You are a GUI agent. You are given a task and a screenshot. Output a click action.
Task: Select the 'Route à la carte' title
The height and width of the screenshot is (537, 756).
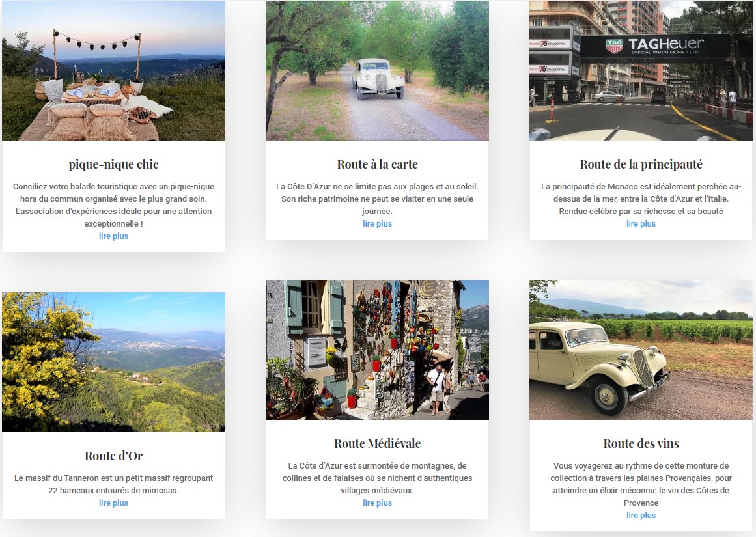[378, 165]
